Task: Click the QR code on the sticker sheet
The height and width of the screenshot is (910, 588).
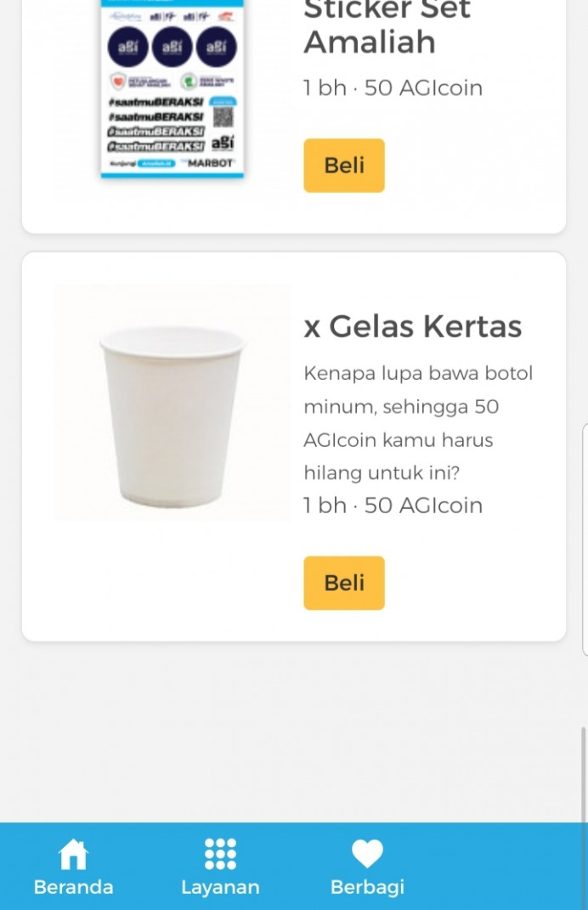Action: [223, 116]
